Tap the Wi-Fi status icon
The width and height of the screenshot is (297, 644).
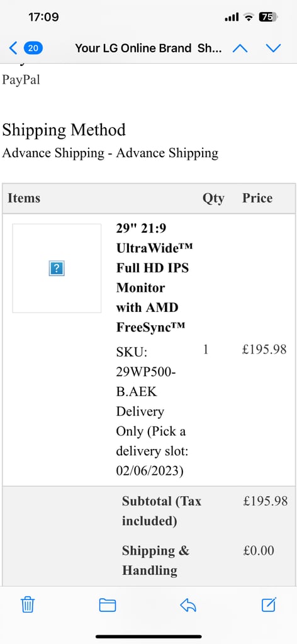click(x=249, y=17)
